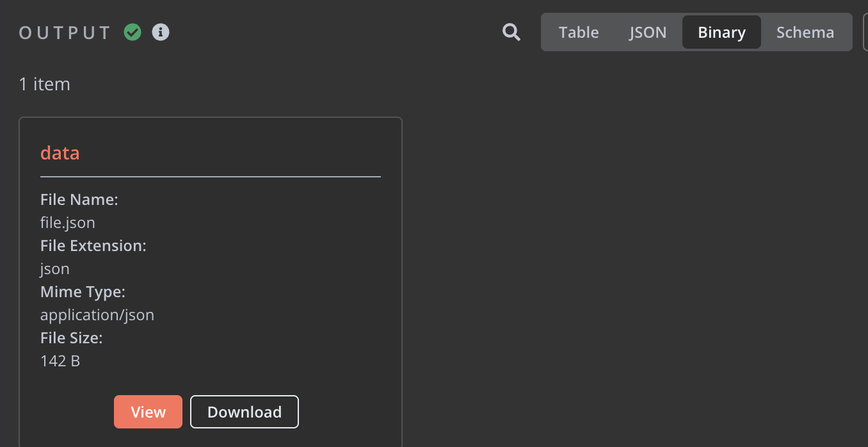Open the Schema view tab
The image size is (868, 447).
pos(805,33)
